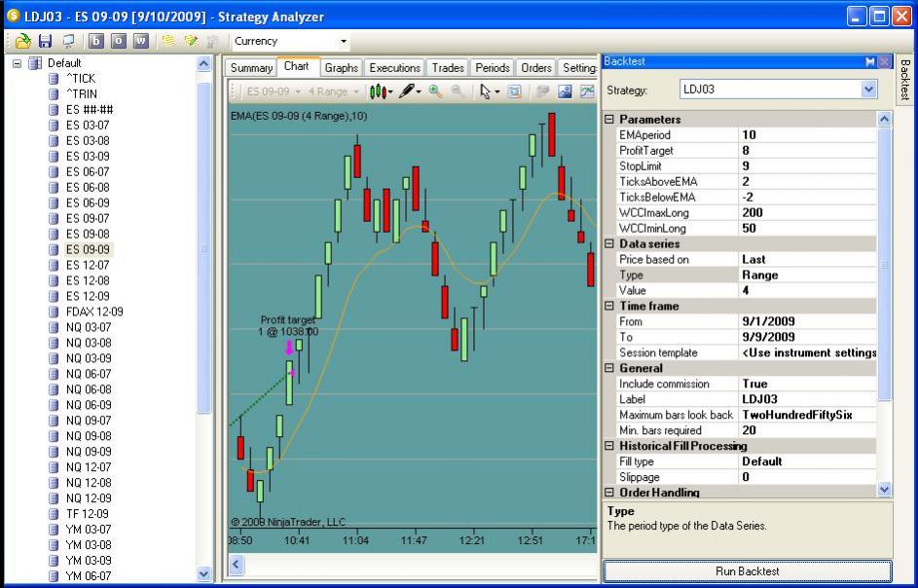Select the pen drawing tool icon
The width and height of the screenshot is (918, 588).
tap(408, 92)
